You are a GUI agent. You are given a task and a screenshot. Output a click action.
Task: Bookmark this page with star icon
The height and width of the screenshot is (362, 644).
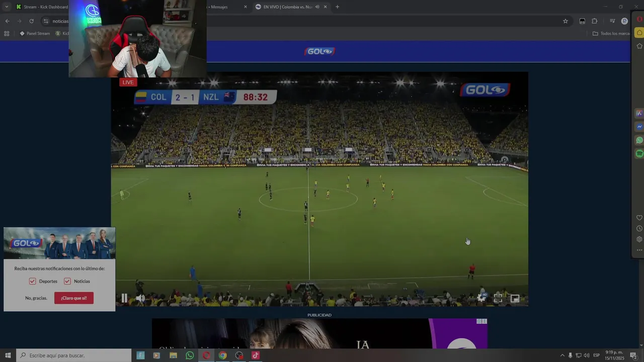click(566, 21)
